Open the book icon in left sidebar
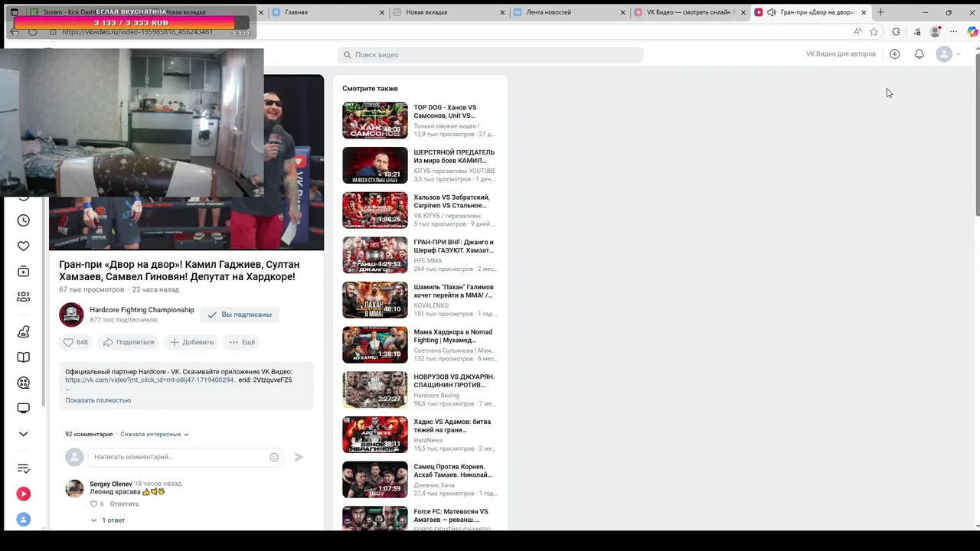The height and width of the screenshot is (551, 980). [x=24, y=357]
